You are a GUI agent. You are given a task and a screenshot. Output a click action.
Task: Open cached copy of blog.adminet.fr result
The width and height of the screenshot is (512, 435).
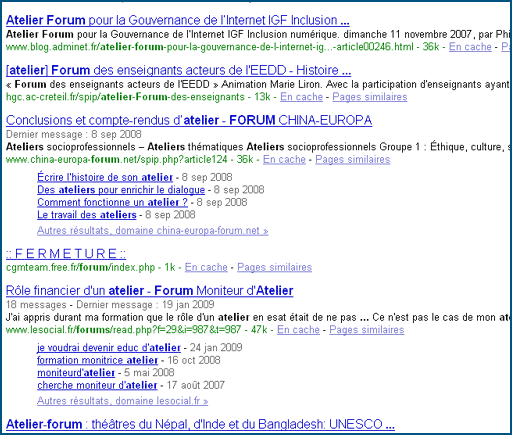click(470, 47)
